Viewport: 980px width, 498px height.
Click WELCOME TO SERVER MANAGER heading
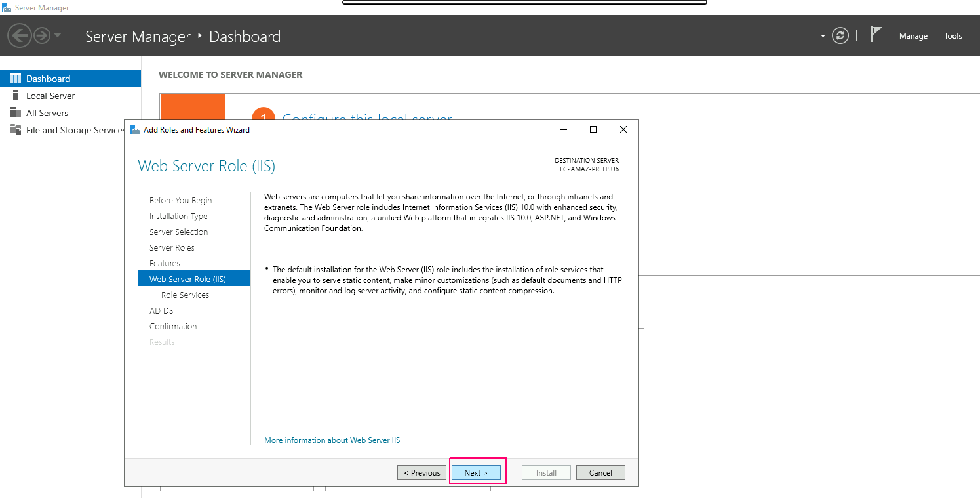(x=231, y=75)
